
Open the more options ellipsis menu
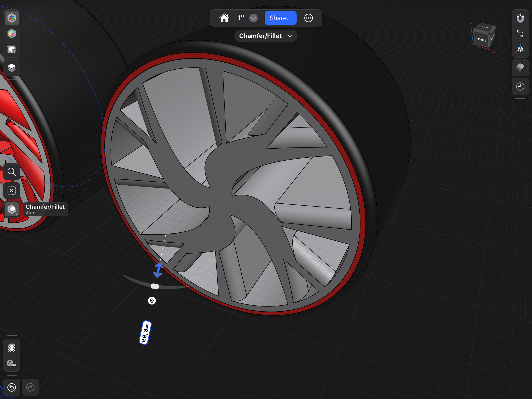point(309,18)
